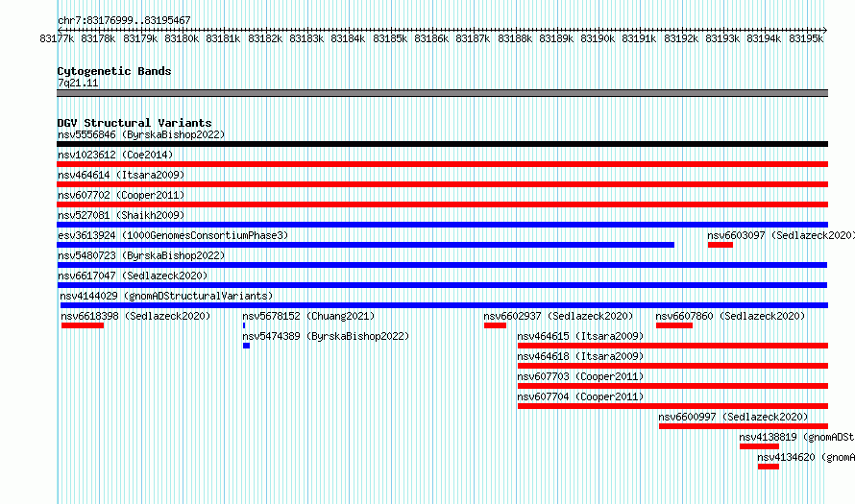This screenshot has height=504, width=855.
Task: Open nsv5474389 (ByrskaBishop2022) label
Action: click(x=326, y=336)
